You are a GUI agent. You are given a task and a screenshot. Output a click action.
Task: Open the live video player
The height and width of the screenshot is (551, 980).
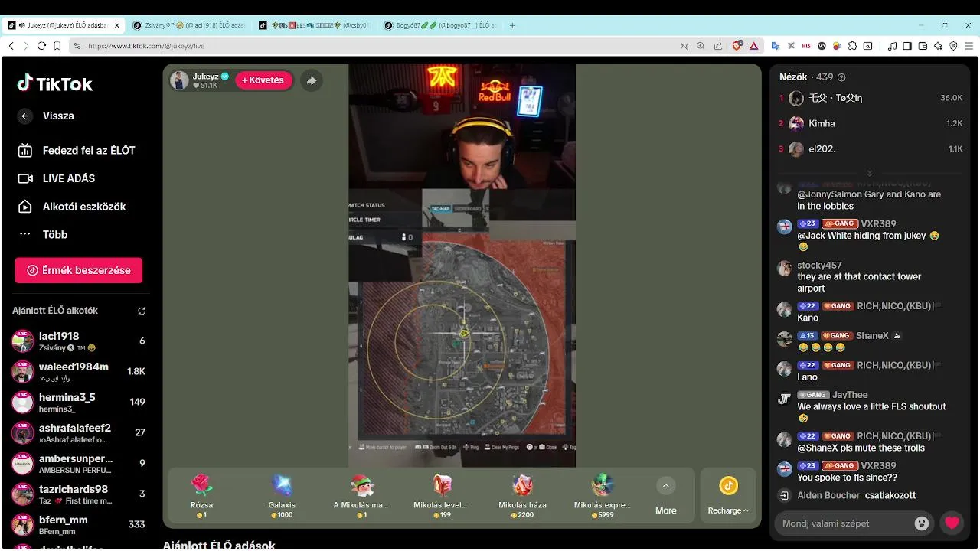point(462,265)
